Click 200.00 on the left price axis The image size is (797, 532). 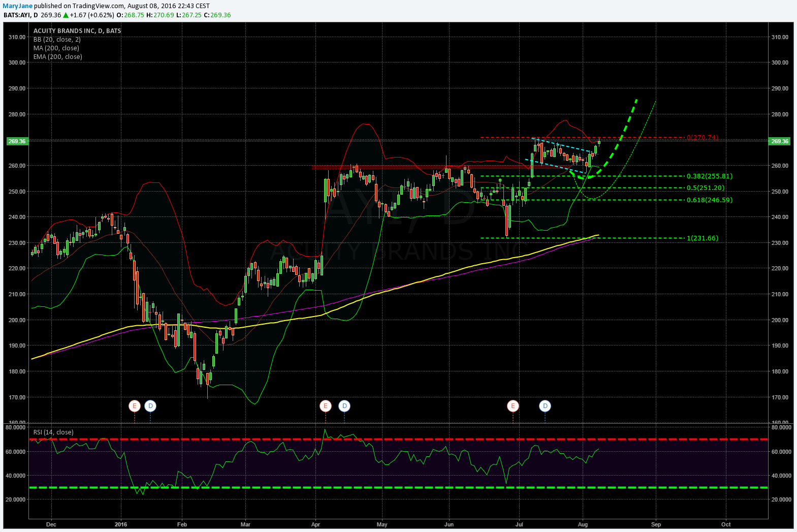point(17,320)
